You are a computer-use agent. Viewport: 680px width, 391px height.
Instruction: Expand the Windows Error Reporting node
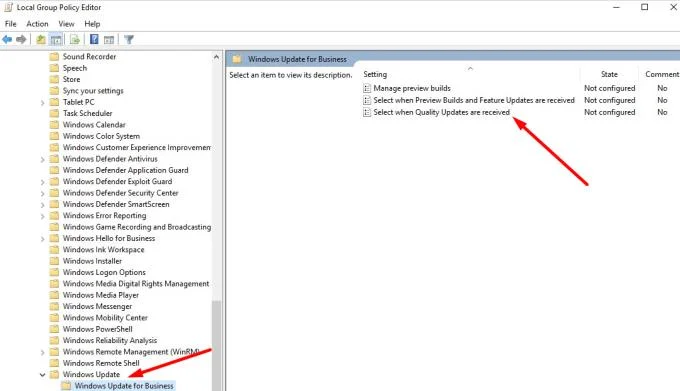click(42, 216)
